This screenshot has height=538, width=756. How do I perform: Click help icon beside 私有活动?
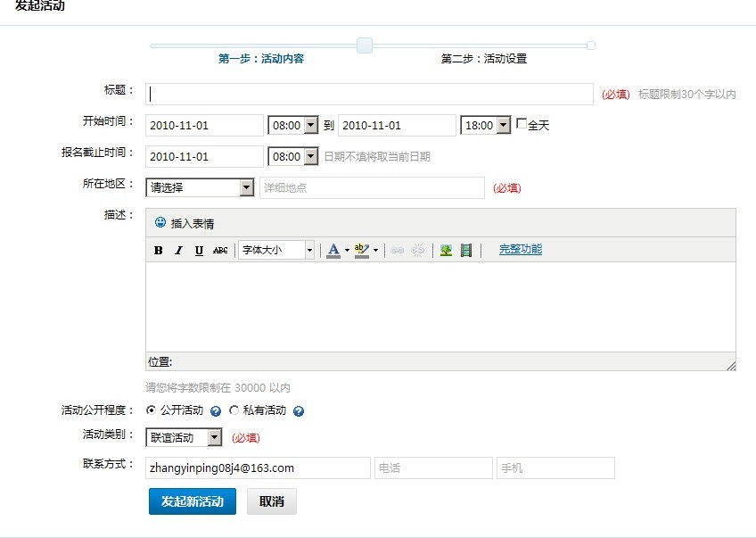coord(299,411)
